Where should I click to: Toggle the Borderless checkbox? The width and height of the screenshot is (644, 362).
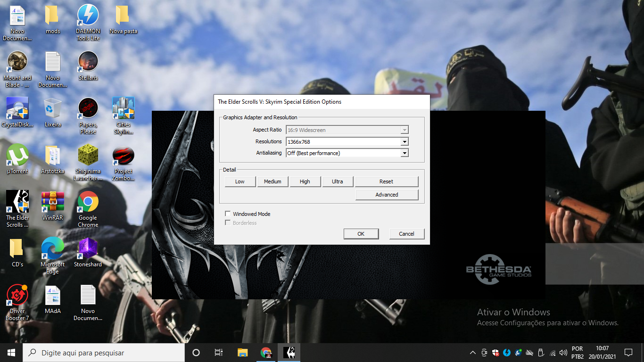[x=228, y=223]
